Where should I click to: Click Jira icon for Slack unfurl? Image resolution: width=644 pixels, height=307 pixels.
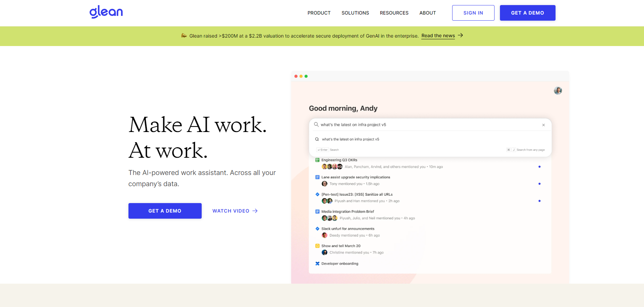(318, 229)
